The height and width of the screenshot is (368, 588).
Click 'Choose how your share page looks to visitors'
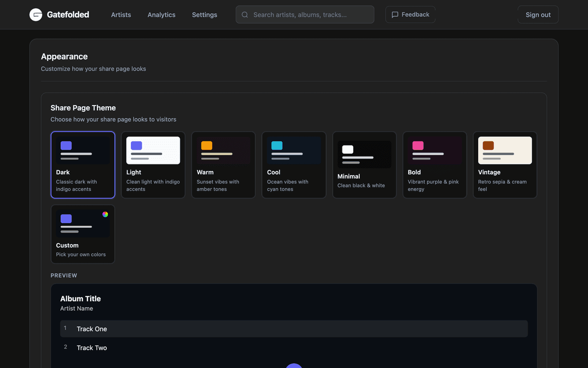click(113, 119)
